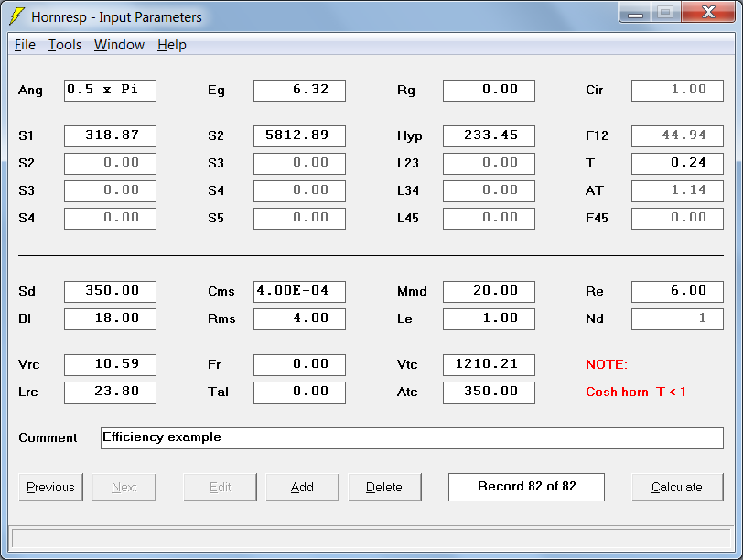743x560 pixels.
Task: Click the Vrc label
Action: (29, 365)
